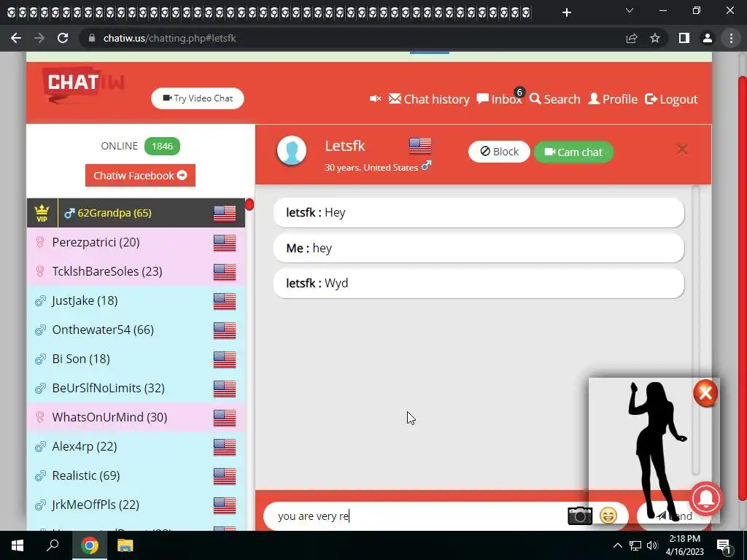
Task: Click Letsfk's profile avatar
Action: 292,150
